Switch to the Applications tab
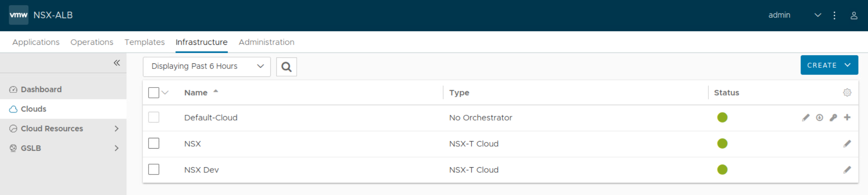868x195 pixels. (x=36, y=42)
